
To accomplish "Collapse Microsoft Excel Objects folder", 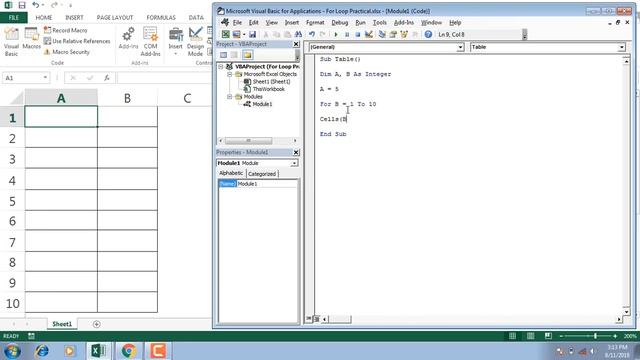I will [229, 74].
